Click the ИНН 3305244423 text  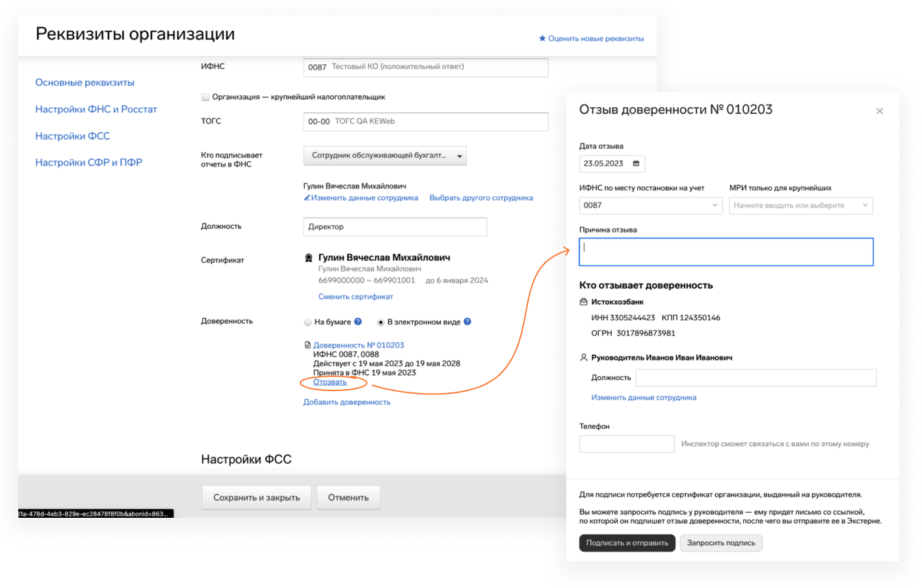click(623, 318)
